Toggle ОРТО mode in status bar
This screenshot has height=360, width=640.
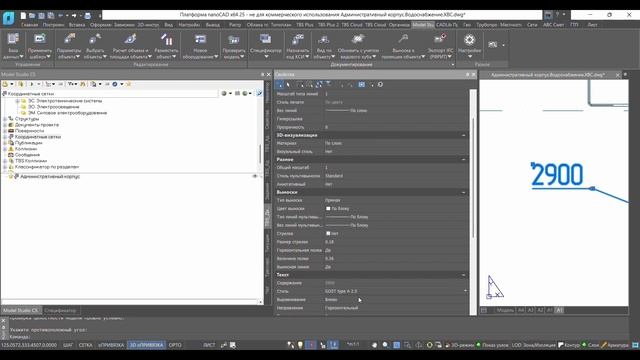click(x=175, y=345)
